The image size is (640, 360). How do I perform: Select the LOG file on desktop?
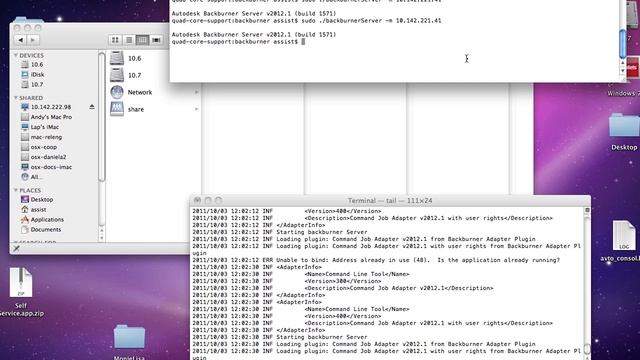pyautogui.click(x=623, y=241)
